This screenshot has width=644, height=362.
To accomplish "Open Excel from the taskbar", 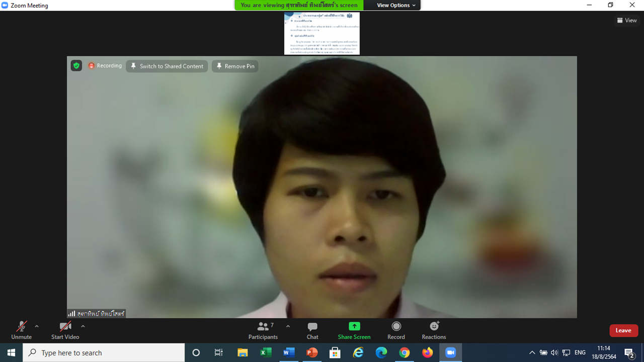I will point(265,353).
